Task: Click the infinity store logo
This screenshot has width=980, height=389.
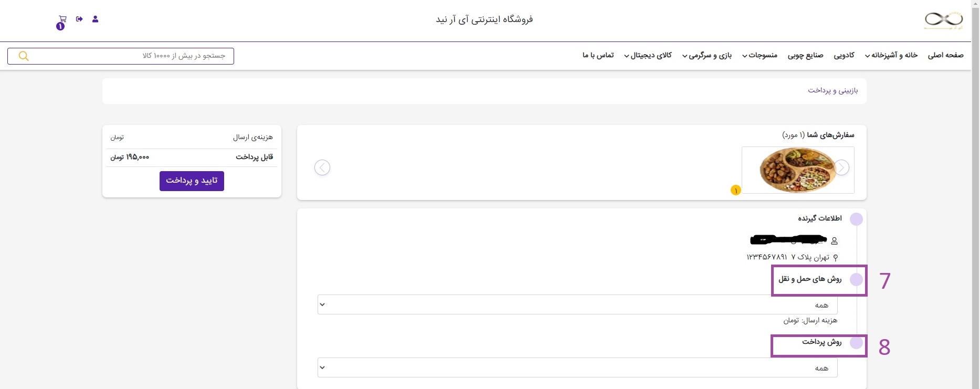Action: tap(943, 20)
